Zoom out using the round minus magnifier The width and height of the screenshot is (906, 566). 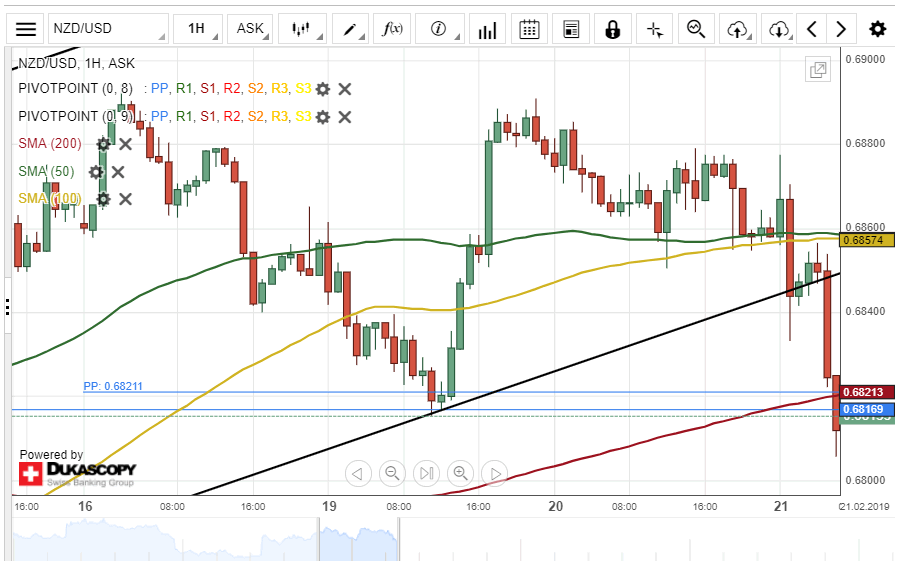[392, 474]
